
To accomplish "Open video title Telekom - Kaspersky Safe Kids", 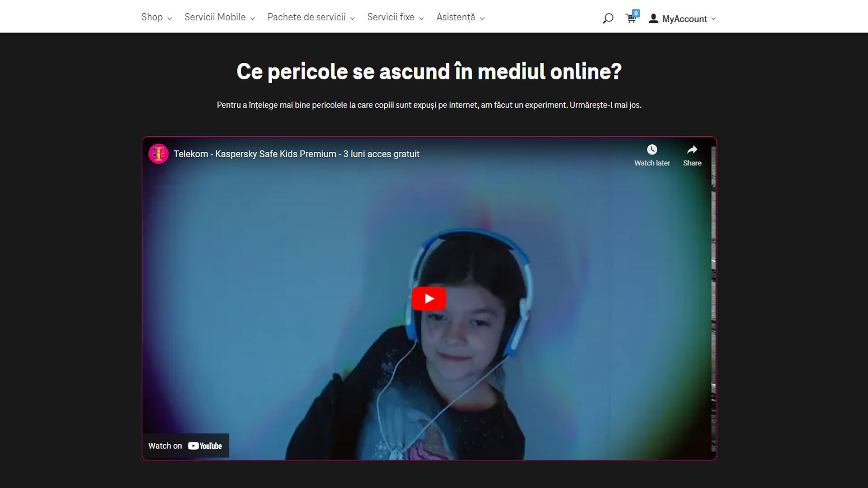I will tap(297, 154).
